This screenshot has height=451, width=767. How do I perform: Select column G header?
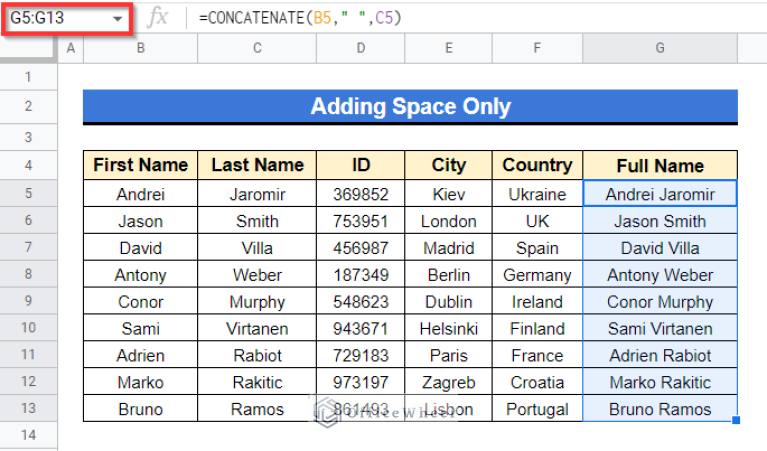point(660,48)
